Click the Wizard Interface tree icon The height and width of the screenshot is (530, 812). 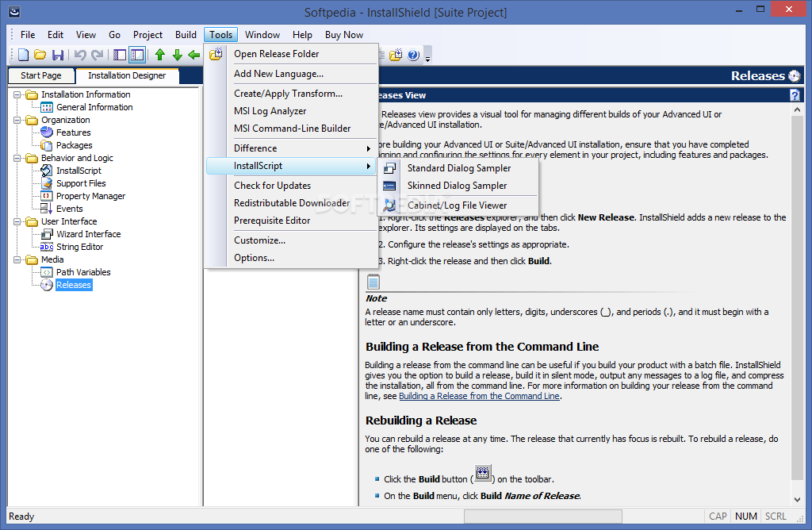[47, 234]
